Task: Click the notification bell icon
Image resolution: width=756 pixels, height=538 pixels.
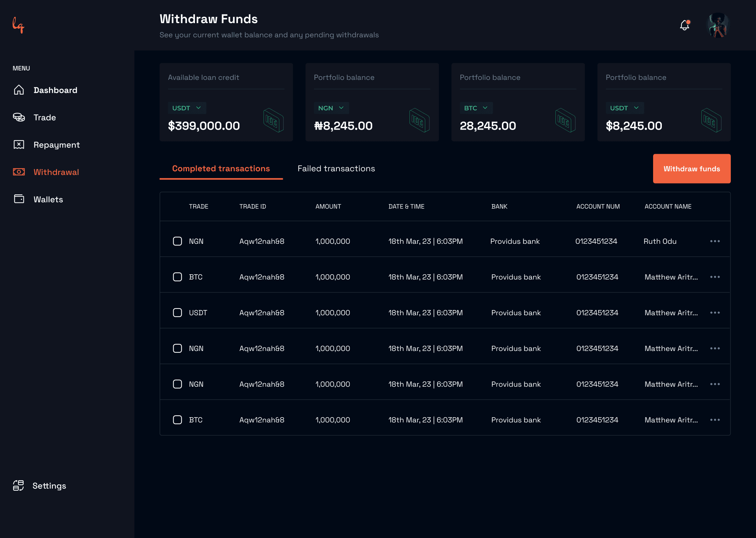Action: coord(685,25)
